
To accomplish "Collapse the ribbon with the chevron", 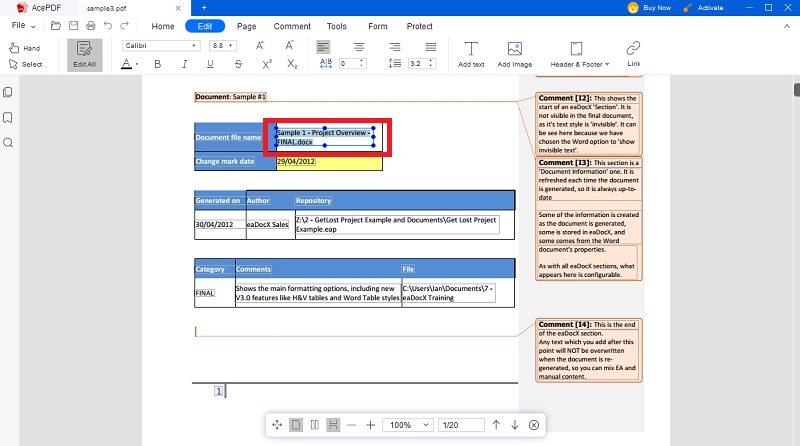I will click(x=786, y=26).
